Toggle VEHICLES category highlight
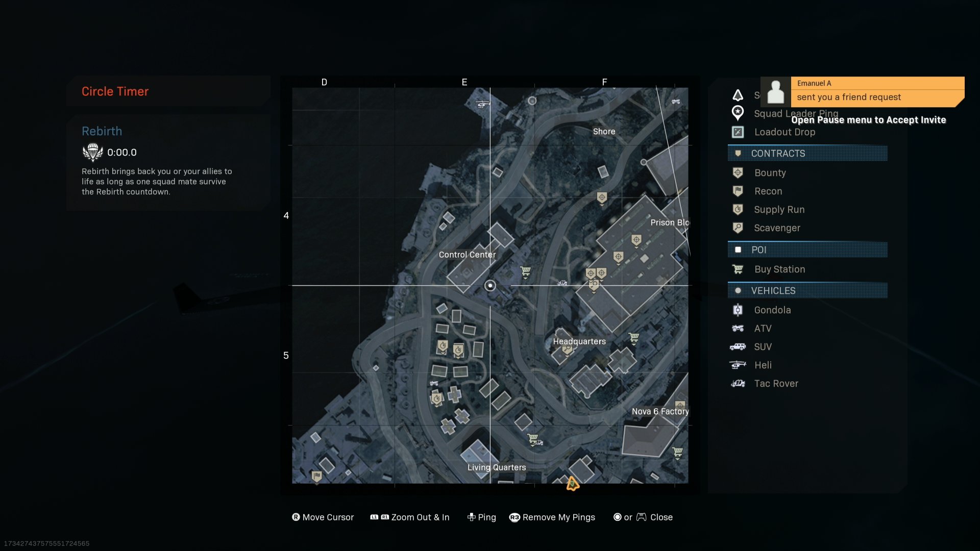The image size is (980, 551). click(807, 290)
